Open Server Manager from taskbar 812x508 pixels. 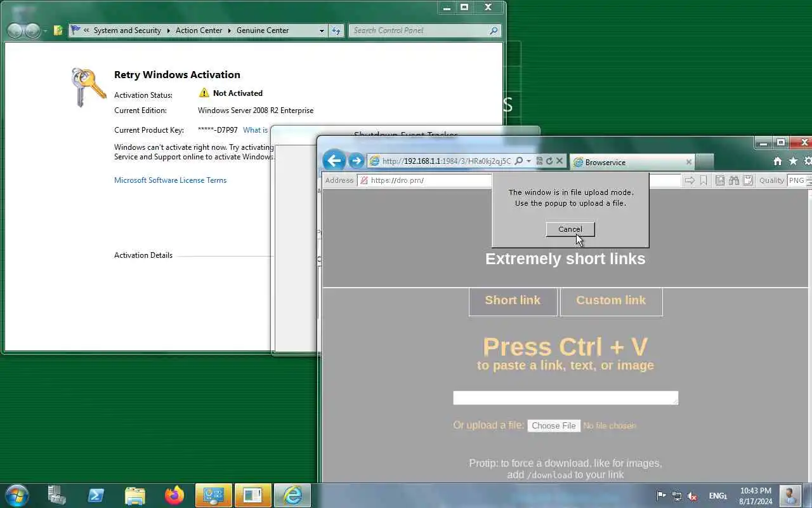(57, 495)
